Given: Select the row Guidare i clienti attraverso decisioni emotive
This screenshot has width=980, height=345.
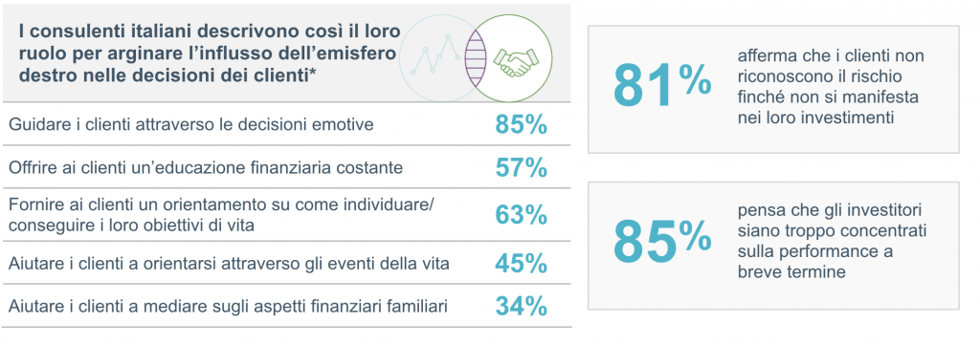Looking at the screenshot, I should point(287,124).
